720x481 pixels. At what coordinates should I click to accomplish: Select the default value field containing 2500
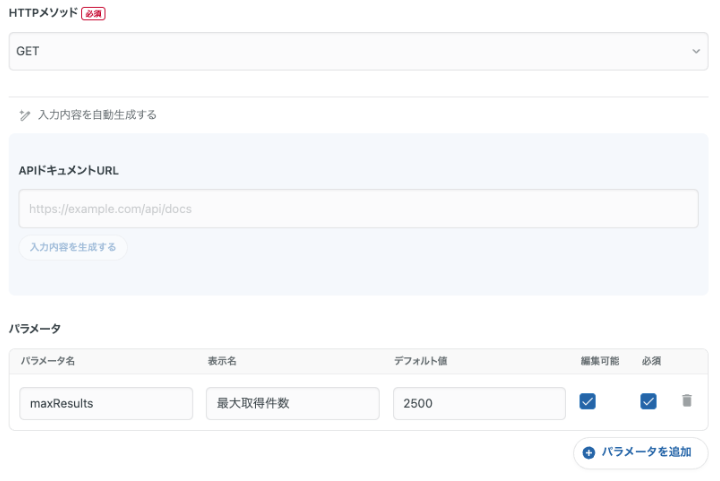click(479, 404)
